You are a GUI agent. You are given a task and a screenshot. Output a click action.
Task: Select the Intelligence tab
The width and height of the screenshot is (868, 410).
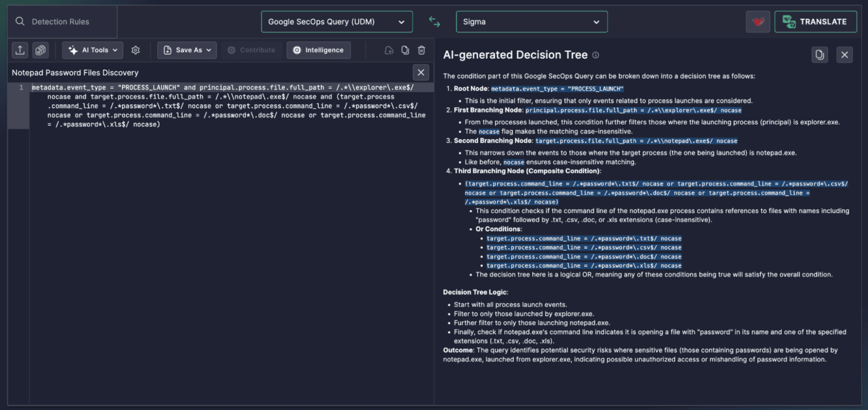pyautogui.click(x=319, y=50)
